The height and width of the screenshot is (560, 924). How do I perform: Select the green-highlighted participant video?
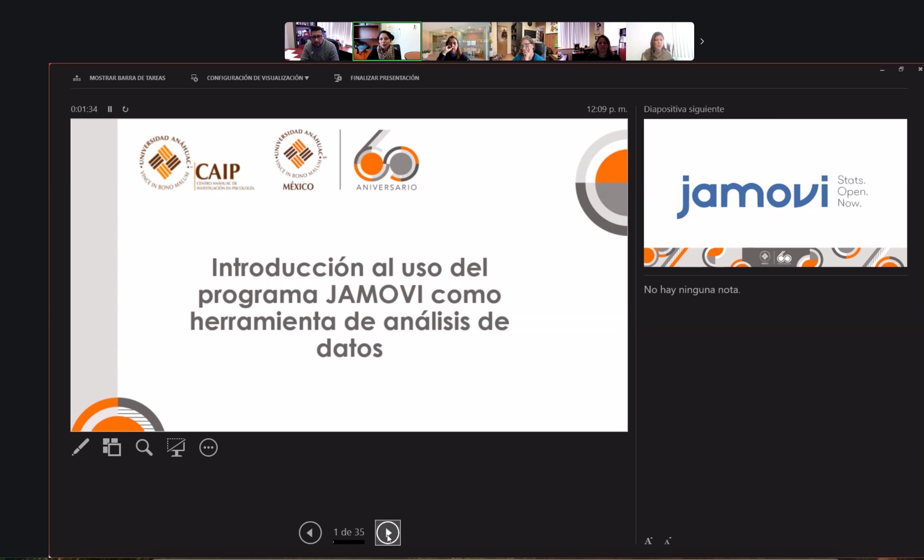pos(387,42)
